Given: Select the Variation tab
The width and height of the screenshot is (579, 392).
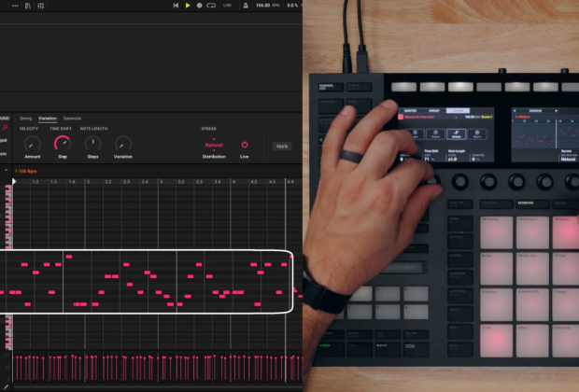Looking at the screenshot, I should click(x=48, y=119).
